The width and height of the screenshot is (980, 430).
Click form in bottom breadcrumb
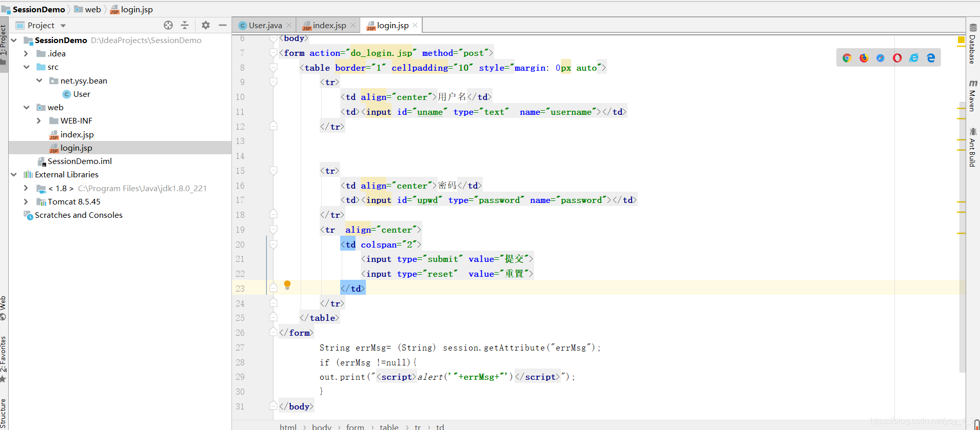point(355,426)
